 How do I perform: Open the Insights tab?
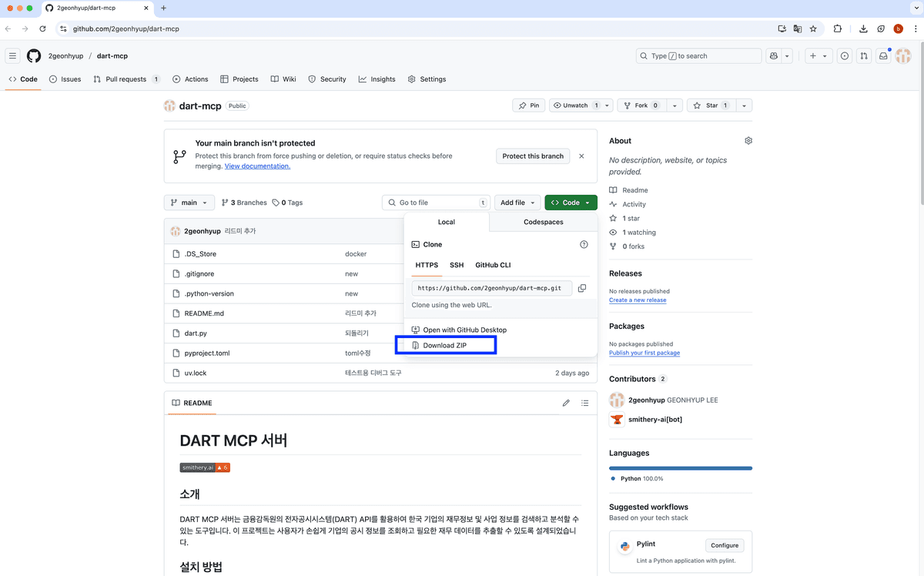[x=377, y=79]
